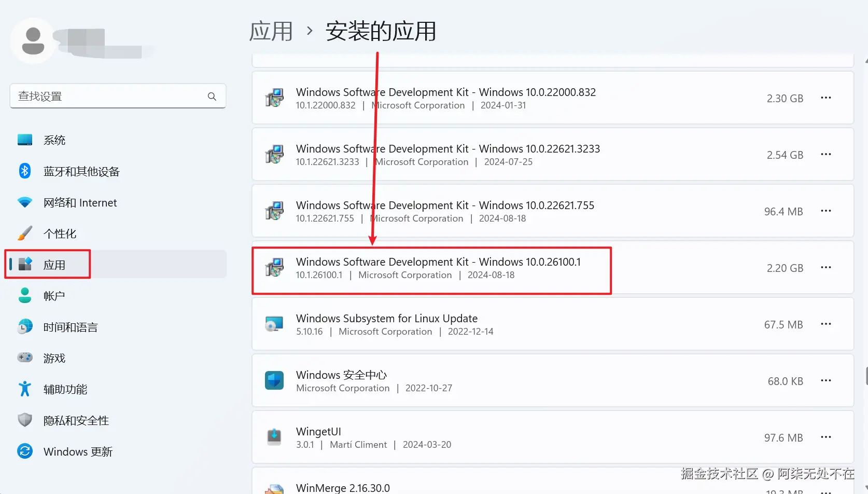
Task: Click the 应用 apps icon in sidebar
Action: pyautogui.click(x=25, y=264)
